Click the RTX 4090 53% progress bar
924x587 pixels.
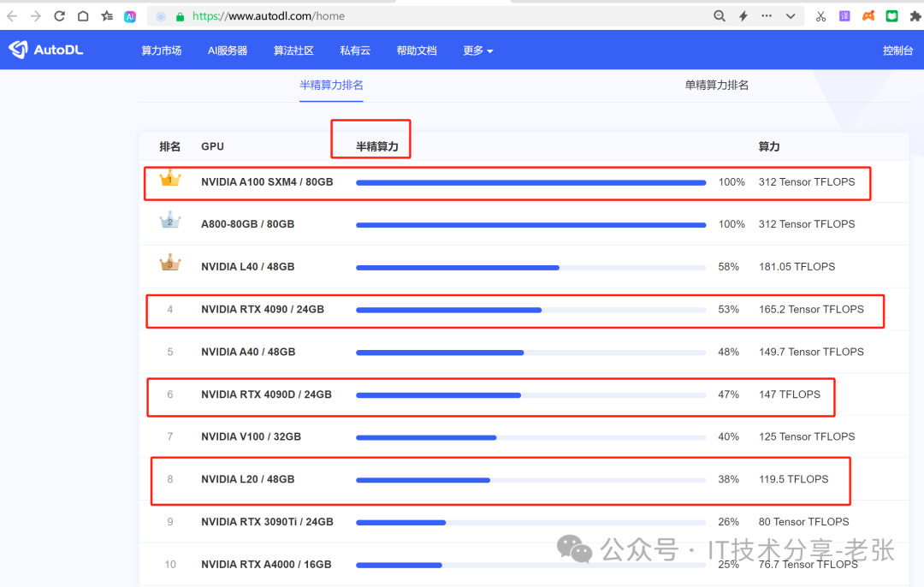click(531, 310)
